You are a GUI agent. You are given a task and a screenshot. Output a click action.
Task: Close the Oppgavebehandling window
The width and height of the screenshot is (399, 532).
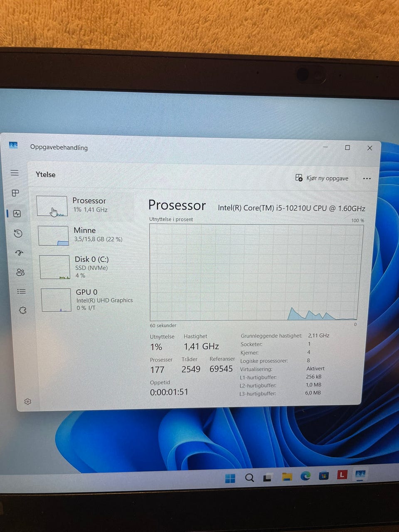[369, 148]
